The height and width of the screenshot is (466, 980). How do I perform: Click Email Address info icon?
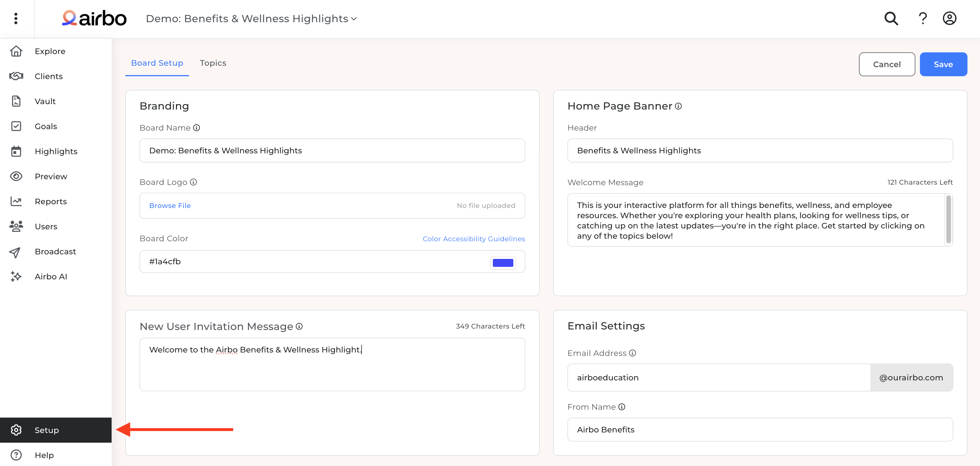click(632, 353)
